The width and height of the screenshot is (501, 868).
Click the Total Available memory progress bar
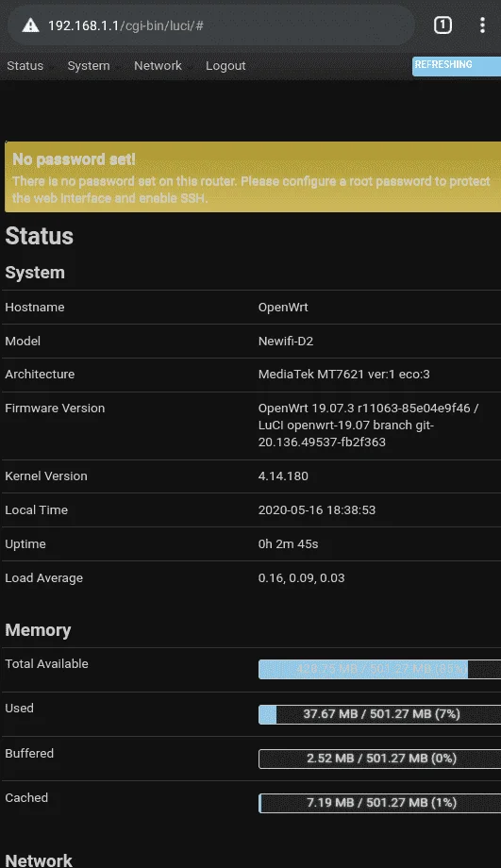coord(379,669)
